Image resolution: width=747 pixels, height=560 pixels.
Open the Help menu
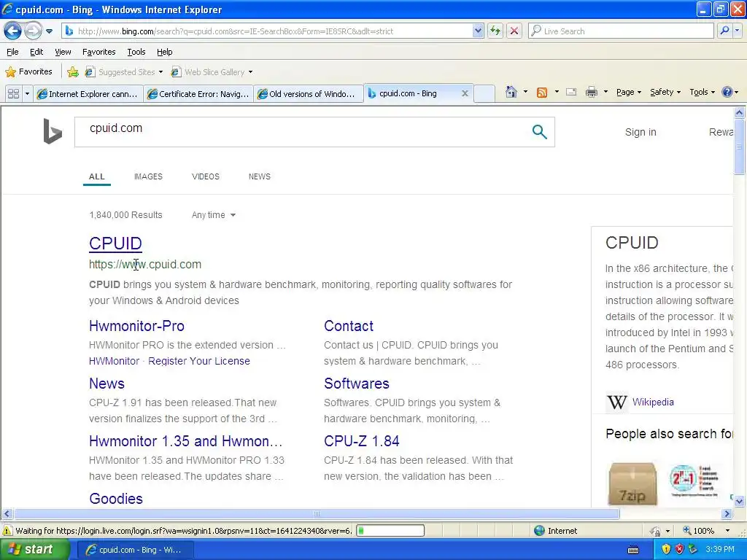pos(164,52)
